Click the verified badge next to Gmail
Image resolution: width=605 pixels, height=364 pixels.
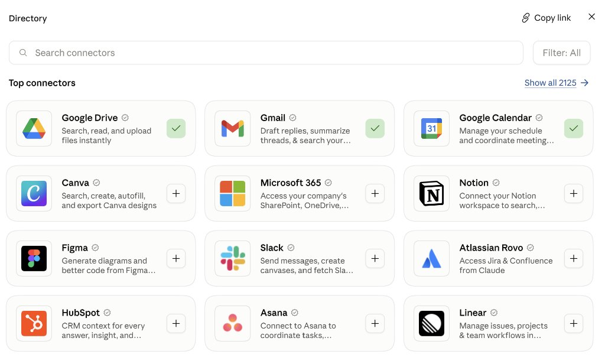click(x=293, y=118)
